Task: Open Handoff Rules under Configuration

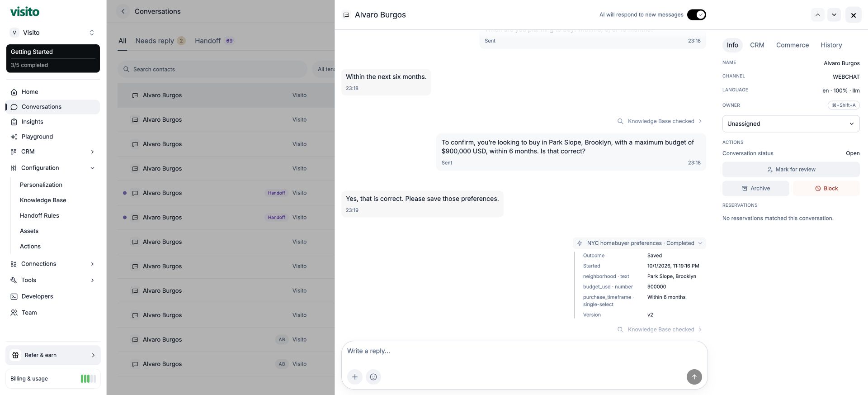Action: pos(39,216)
